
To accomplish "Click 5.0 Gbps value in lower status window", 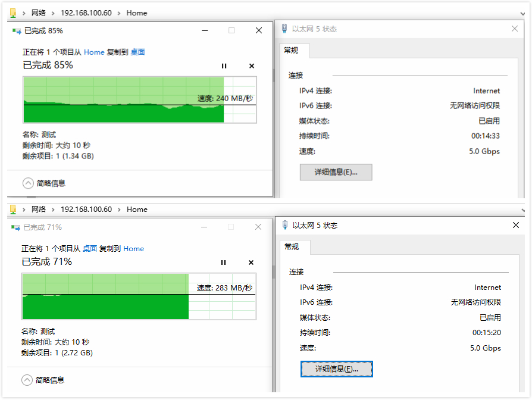I will [x=485, y=348].
